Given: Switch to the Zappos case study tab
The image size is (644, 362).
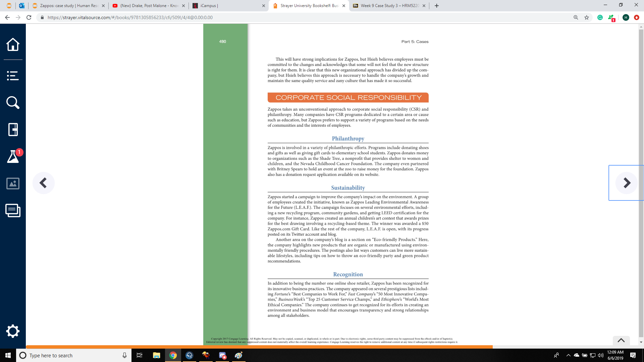Looking at the screenshot, I should (x=68, y=6).
